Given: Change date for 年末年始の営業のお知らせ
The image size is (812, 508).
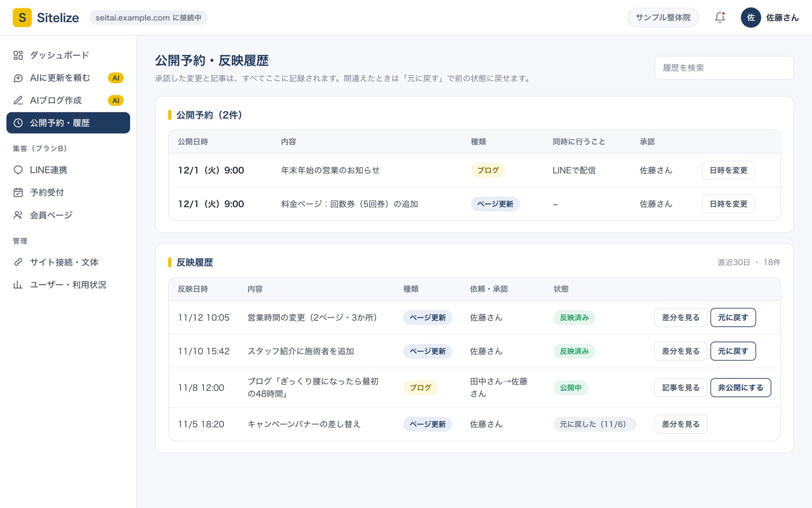Looking at the screenshot, I should pos(728,170).
